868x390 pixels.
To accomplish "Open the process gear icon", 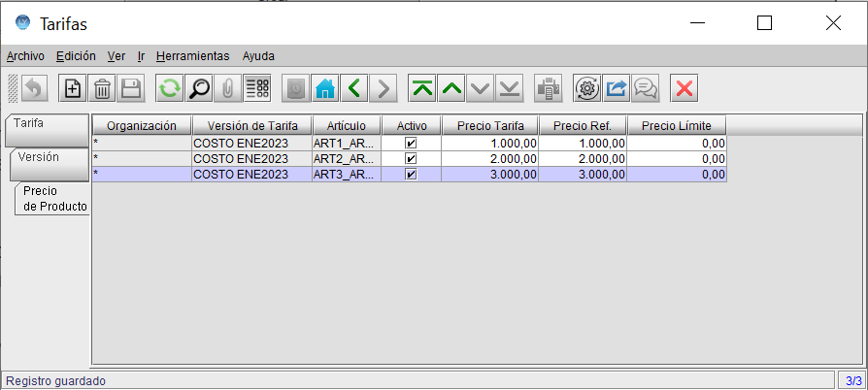I will (587, 88).
